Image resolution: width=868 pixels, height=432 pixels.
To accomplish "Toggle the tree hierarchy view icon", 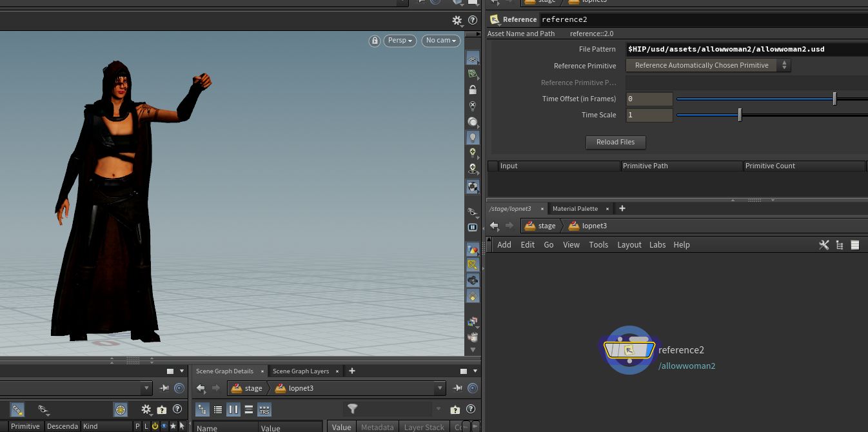I will [x=202, y=409].
